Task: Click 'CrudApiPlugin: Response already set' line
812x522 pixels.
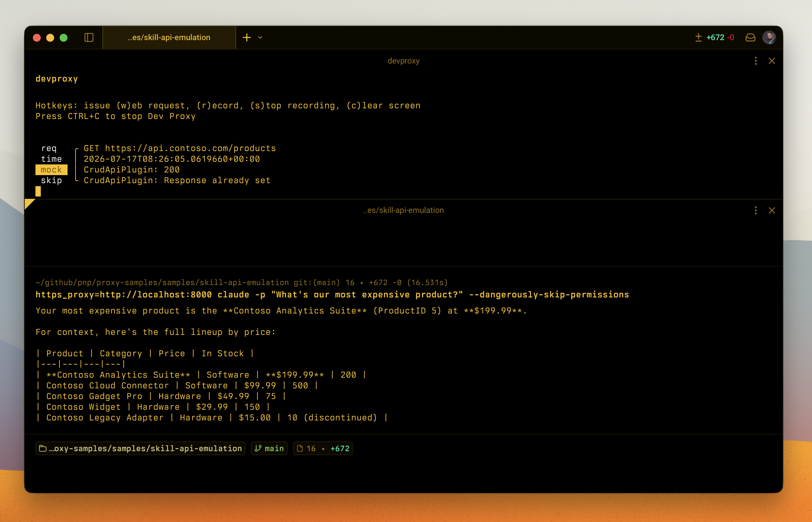Action: 177,181
